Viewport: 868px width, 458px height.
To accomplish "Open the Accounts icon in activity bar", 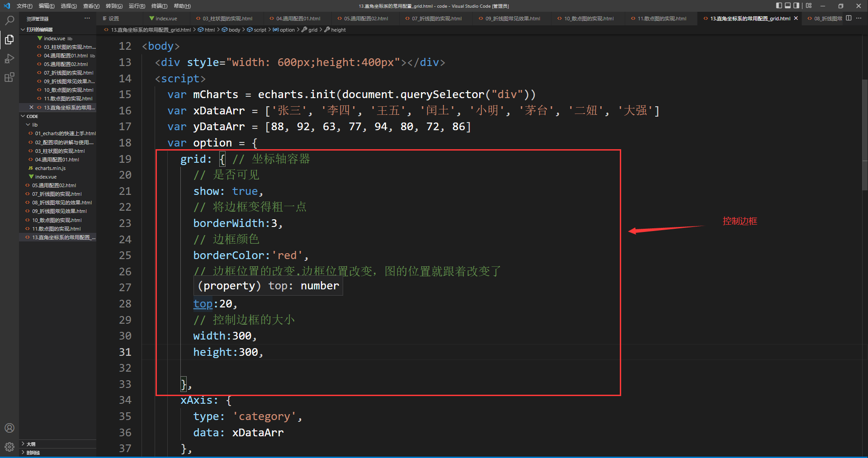I will [x=9, y=428].
